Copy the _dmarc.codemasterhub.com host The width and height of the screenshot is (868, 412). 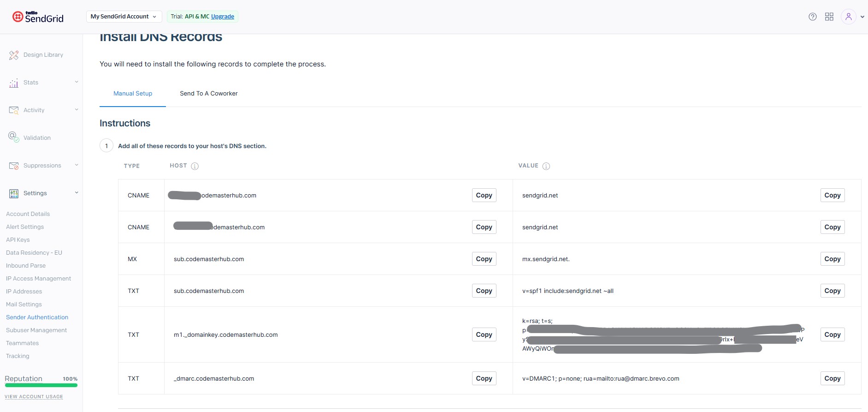484,378
